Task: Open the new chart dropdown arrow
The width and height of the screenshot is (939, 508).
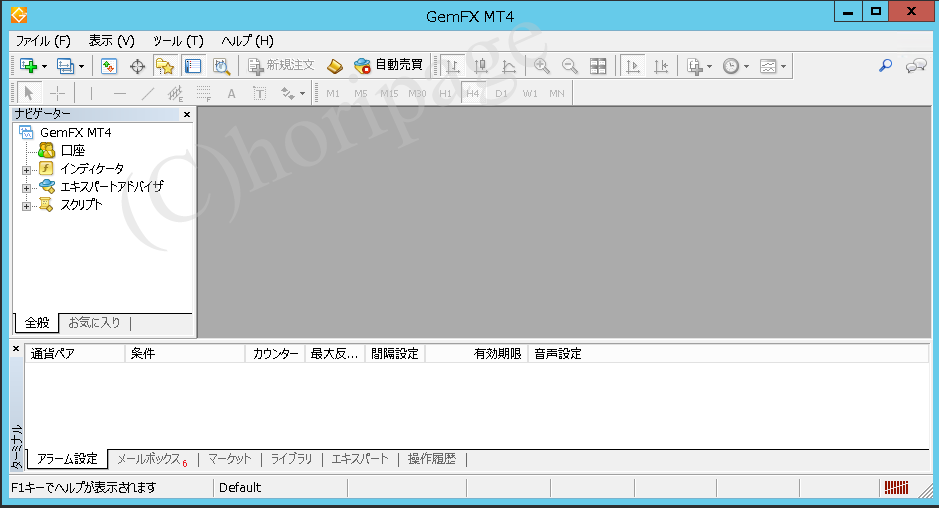Action: (44, 66)
